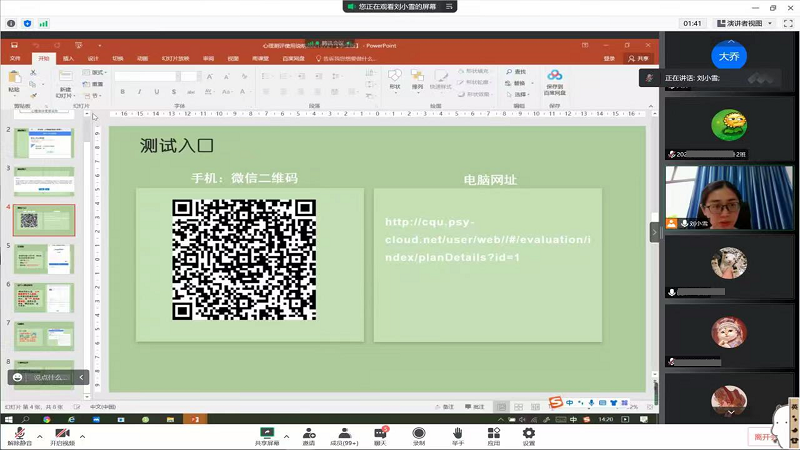Click the 大乔 participant avatar
This screenshot has height=450, width=800.
(729, 56)
